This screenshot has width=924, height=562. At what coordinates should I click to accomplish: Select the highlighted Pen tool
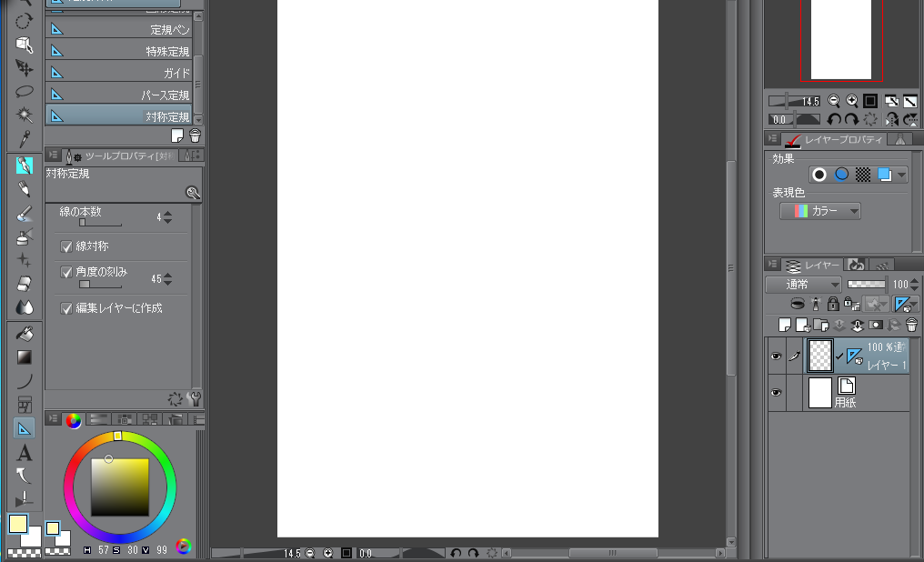coord(25,165)
